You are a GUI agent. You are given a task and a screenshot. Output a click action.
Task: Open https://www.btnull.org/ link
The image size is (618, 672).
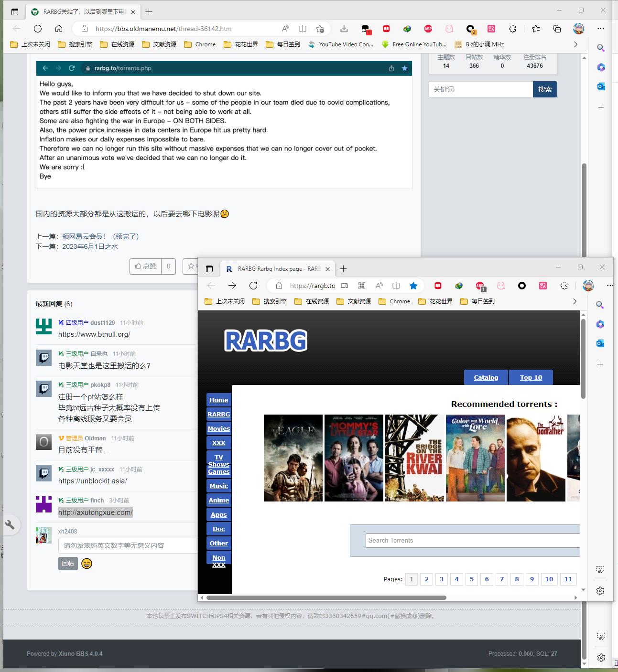point(94,334)
